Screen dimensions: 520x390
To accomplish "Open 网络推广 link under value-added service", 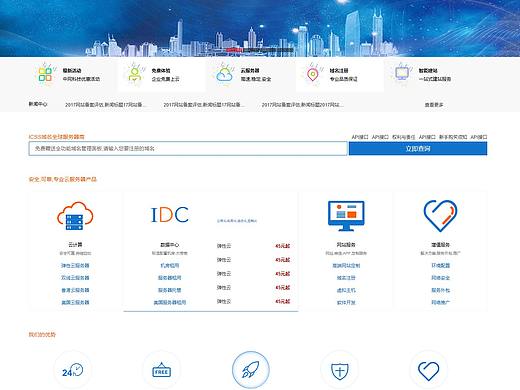I will [x=440, y=302].
